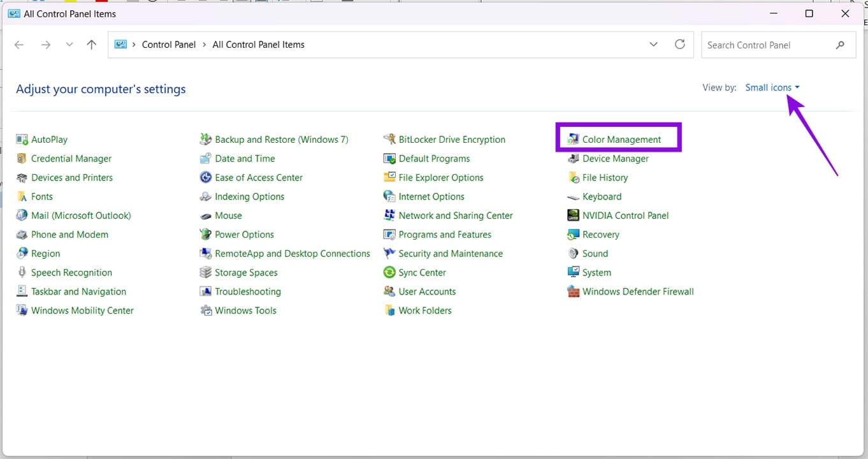Open the File Explorer Options link
This screenshot has width=868, height=459.
point(441,178)
